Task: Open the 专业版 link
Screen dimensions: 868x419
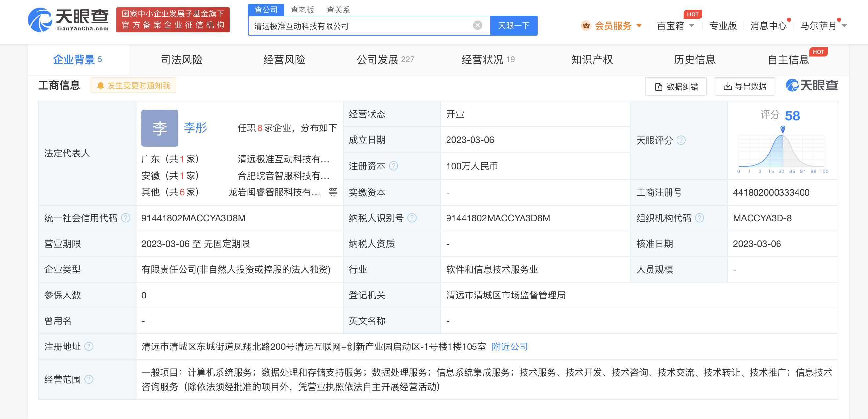Action: 723,26
